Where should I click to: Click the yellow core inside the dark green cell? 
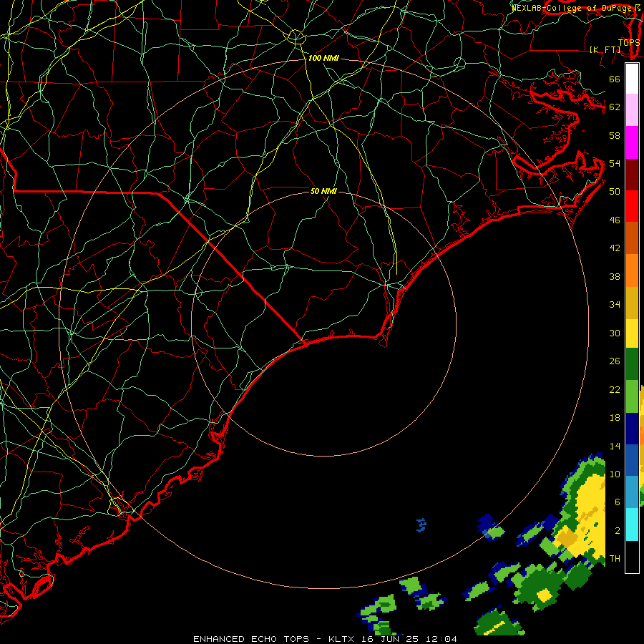pyautogui.click(x=545, y=595)
